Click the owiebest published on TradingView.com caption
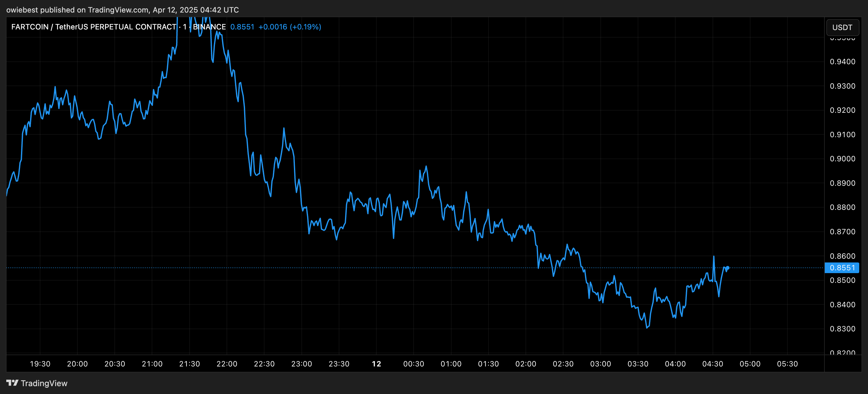 pos(123,10)
